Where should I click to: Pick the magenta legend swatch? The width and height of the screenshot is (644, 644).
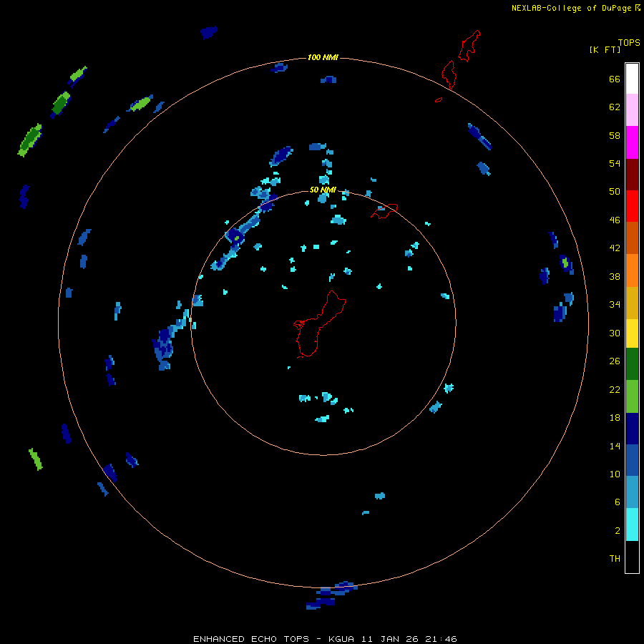[632, 142]
